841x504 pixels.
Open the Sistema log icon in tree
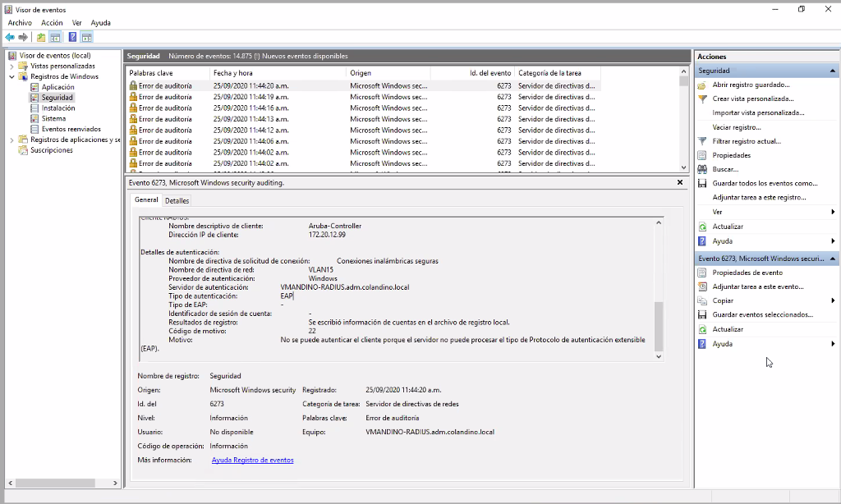point(34,118)
